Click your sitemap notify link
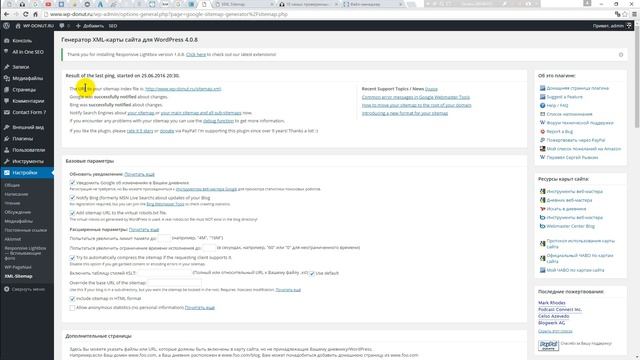 [x=141, y=113]
